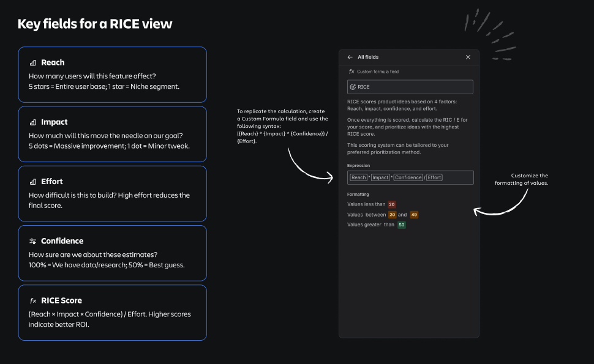
Task: Click the Impact card rating icon
Action: pos(33,122)
